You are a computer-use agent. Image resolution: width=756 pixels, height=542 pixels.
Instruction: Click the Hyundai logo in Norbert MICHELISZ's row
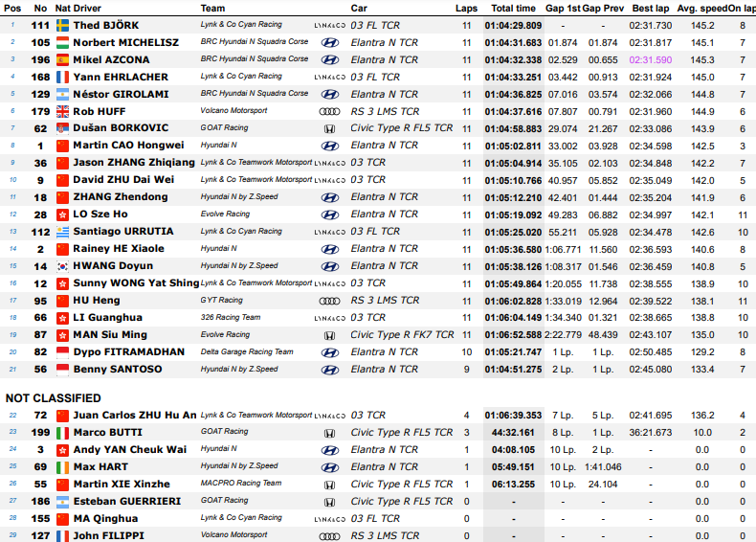coord(330,43)
